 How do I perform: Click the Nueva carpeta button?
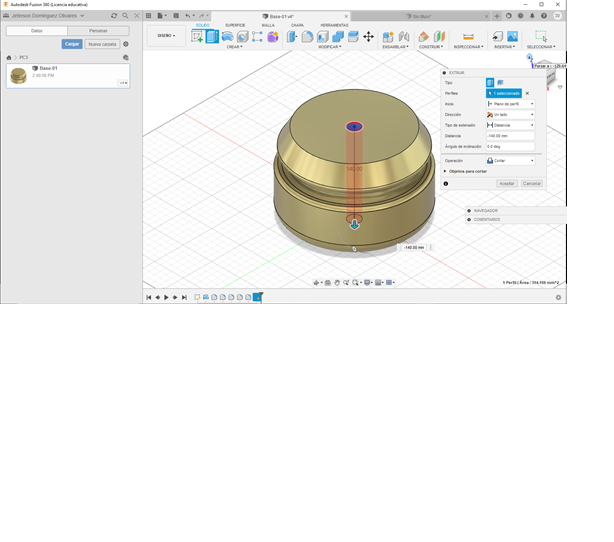tap(102, 44)
